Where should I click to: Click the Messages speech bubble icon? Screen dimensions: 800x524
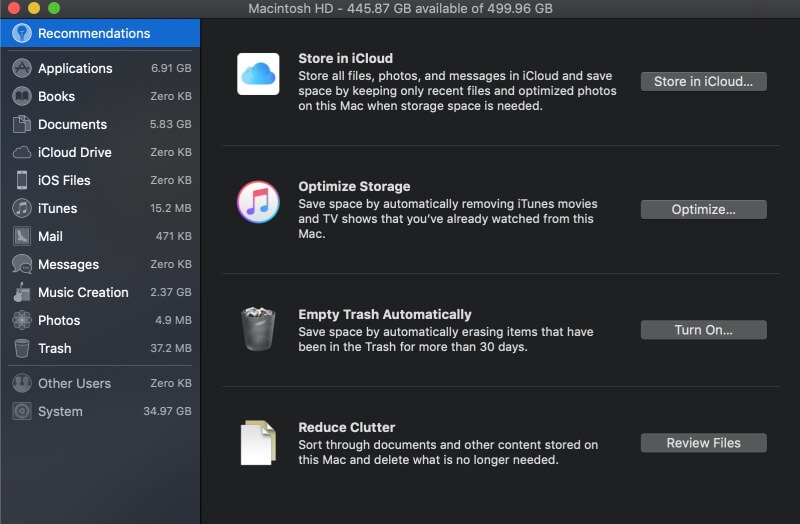[x=21, y=264]
